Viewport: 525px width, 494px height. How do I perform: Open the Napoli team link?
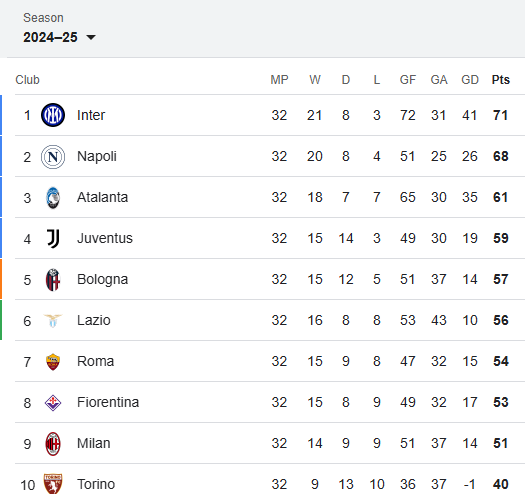point(97,156)
